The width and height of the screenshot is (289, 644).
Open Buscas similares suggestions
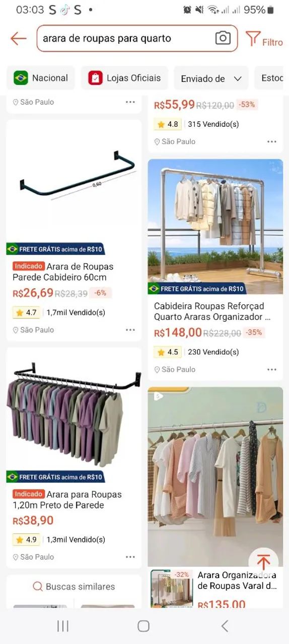[74, 587]
